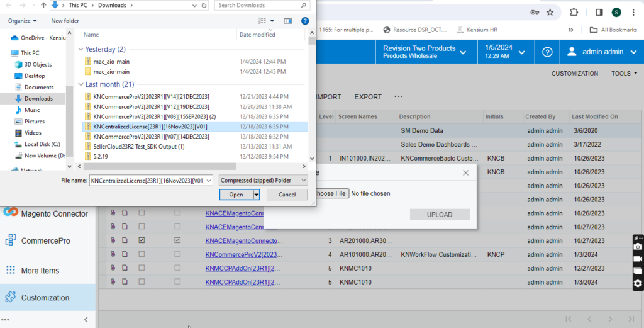Open the Customization sidebar item

click(x=48, y=298)
